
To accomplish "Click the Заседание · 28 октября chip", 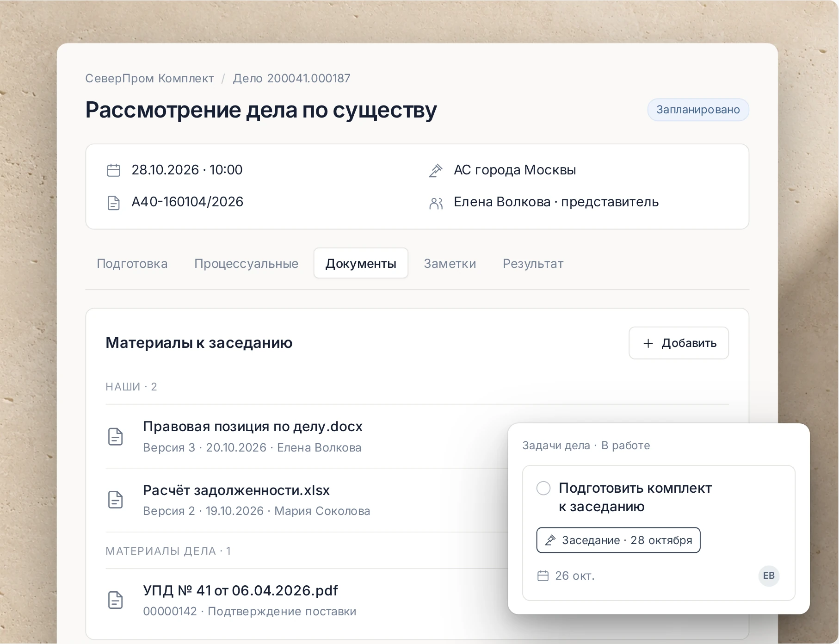I will (618, 540).
